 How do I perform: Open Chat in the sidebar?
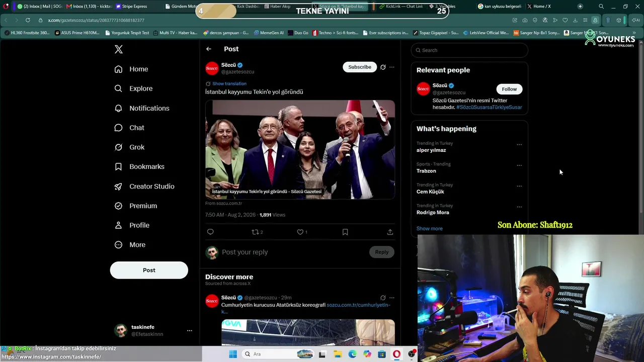tap(129, 128)
